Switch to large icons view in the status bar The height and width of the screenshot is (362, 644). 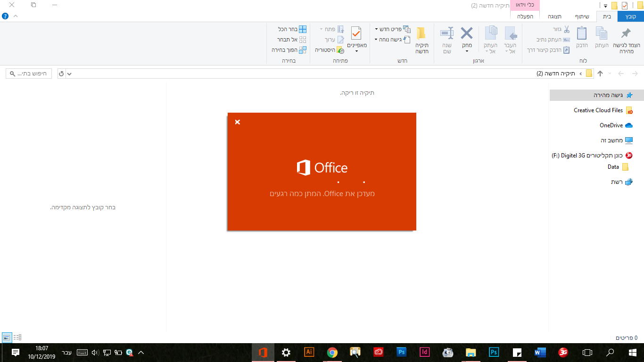[x=7, y=337]
